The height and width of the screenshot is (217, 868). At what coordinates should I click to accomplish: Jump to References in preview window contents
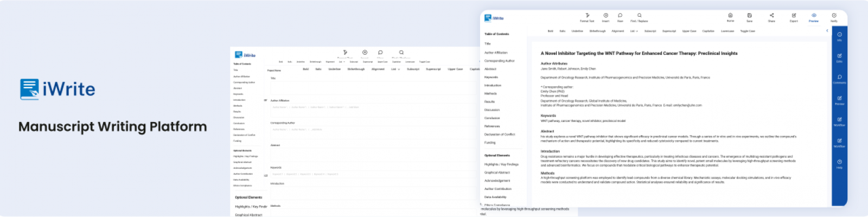tap(493, 126)
